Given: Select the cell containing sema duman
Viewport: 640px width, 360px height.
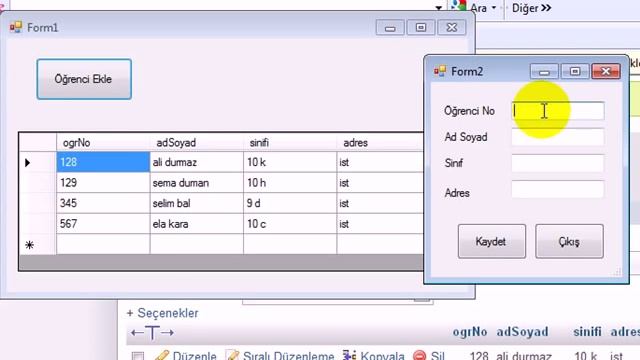Looking at the screenshot, I should (196, 182).
